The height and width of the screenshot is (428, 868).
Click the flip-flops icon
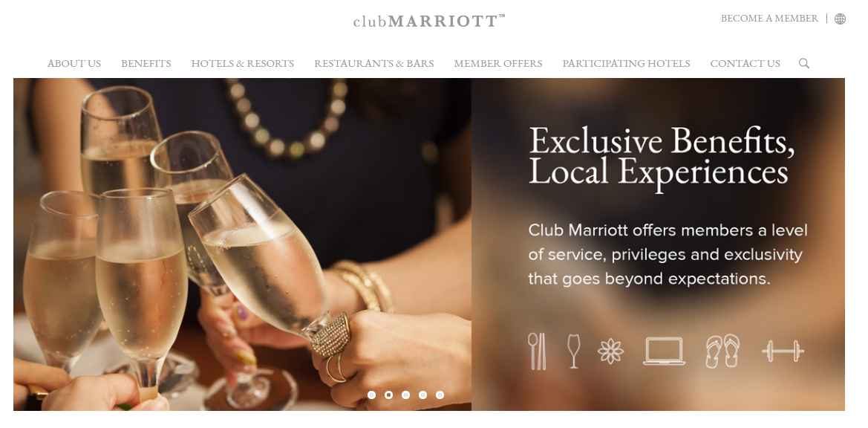tap(722, 351)
